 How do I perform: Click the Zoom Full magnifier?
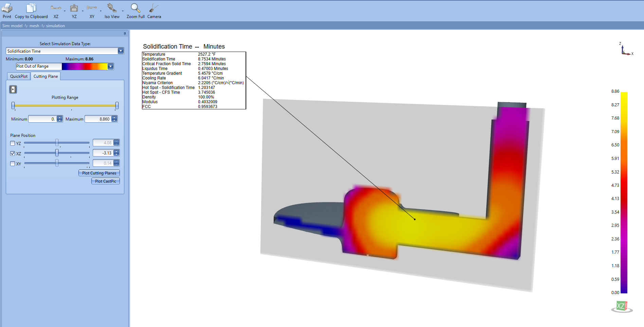tap(136, 8)
